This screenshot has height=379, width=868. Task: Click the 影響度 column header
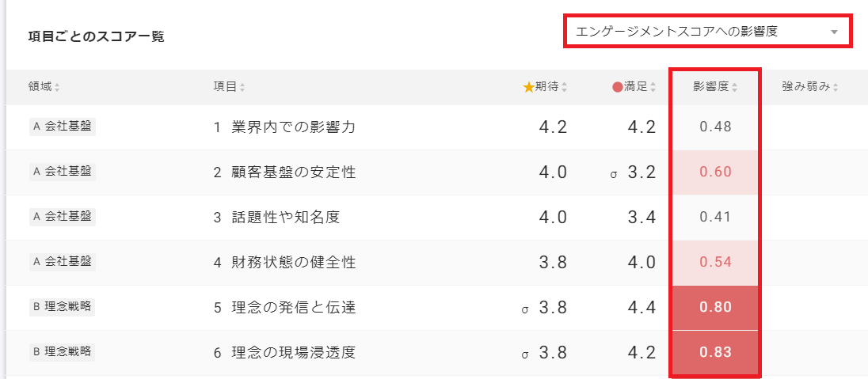tap(711, 87)
